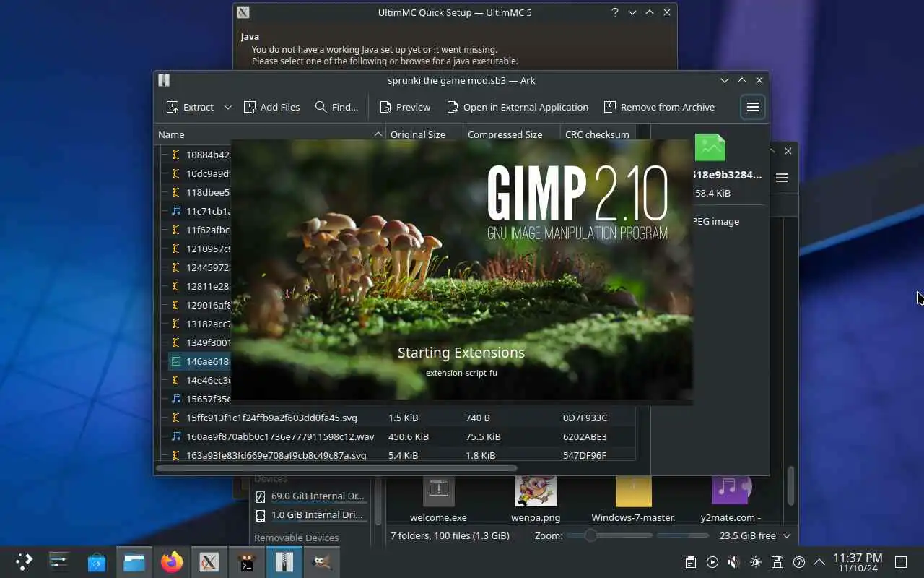Click audio icon of 11c71cb1 file

point(176,211)
